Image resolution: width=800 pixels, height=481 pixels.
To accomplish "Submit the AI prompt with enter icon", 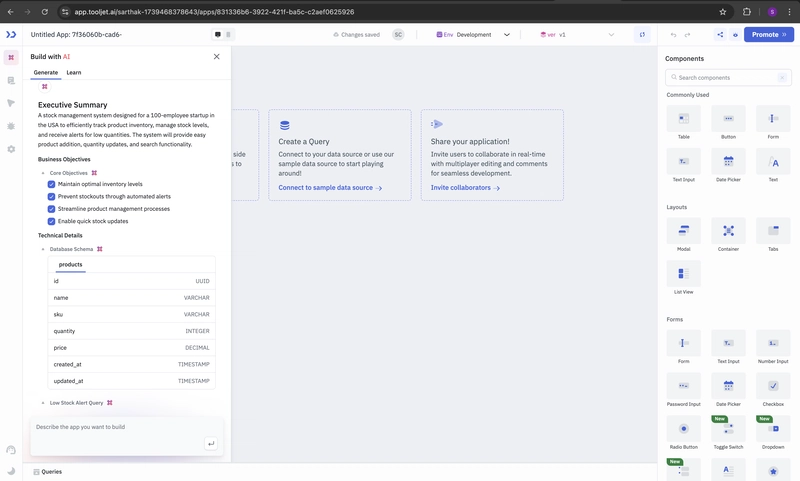I will point(211,443).
